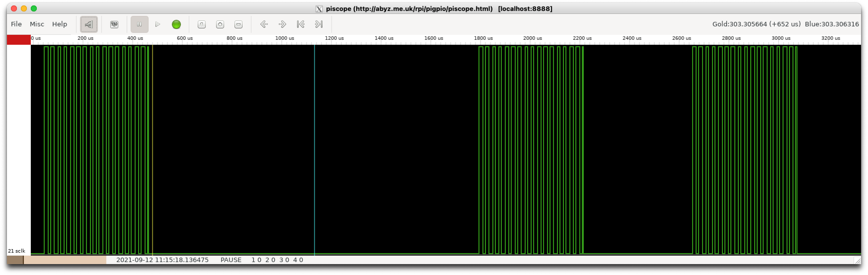Open the Misc menu
This screenshot has width=868, height=275.
click(x=37, y=24)
